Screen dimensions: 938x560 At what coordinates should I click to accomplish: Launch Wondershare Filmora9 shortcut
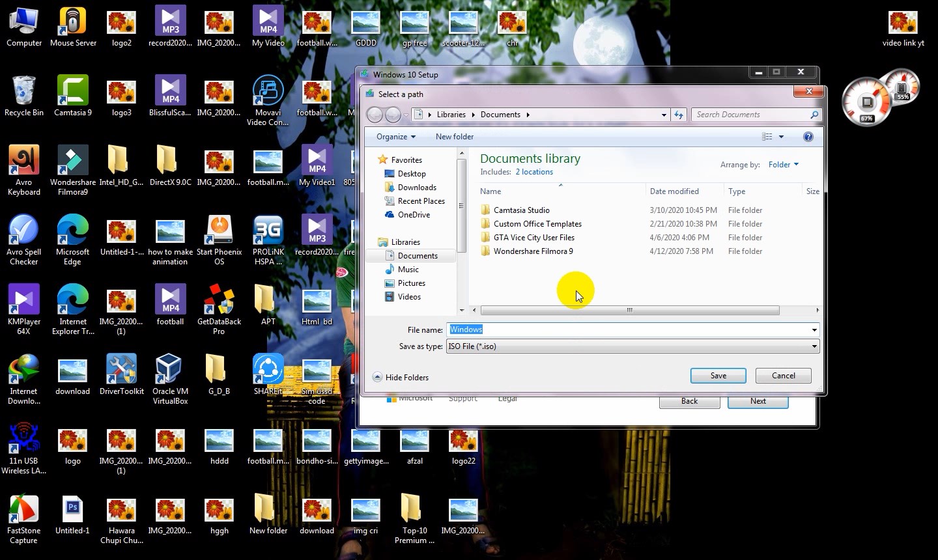73,171
